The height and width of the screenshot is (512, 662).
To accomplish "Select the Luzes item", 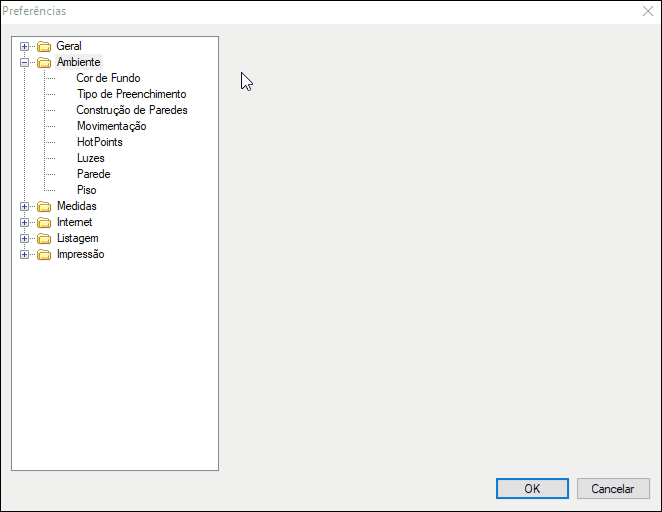I will pos(91,158).
